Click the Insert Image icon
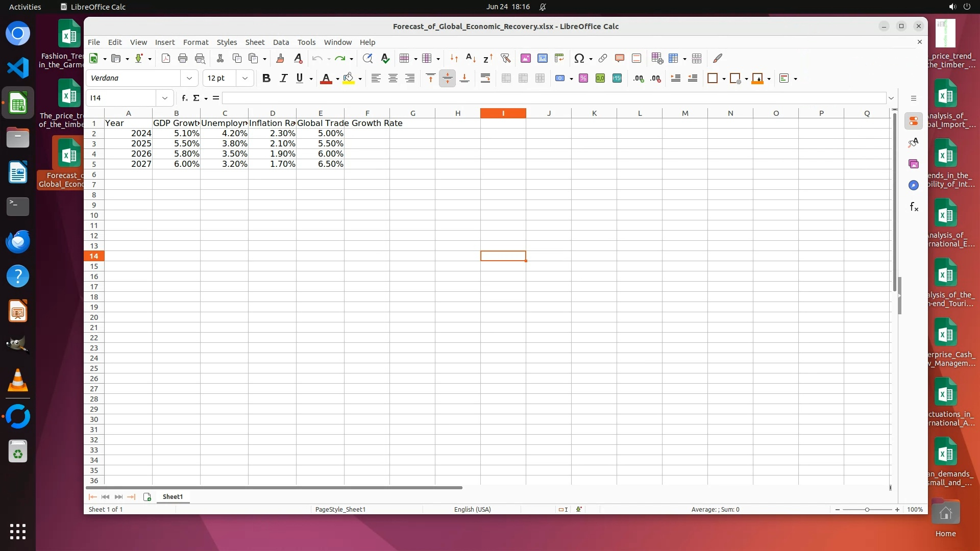Screen dimensions: 980x551 pos(525,59)
